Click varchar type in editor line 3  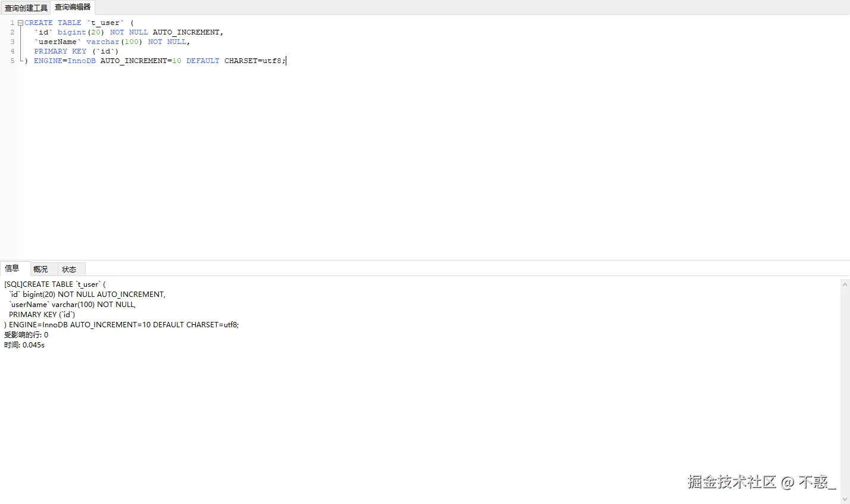click(x=102, y=42)
